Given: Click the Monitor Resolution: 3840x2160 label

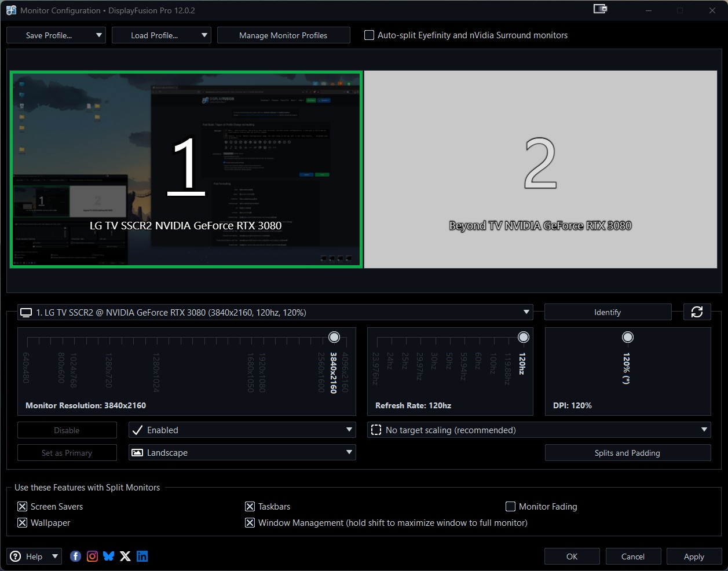Looking at the screenshot, I should tap(86, 405).
